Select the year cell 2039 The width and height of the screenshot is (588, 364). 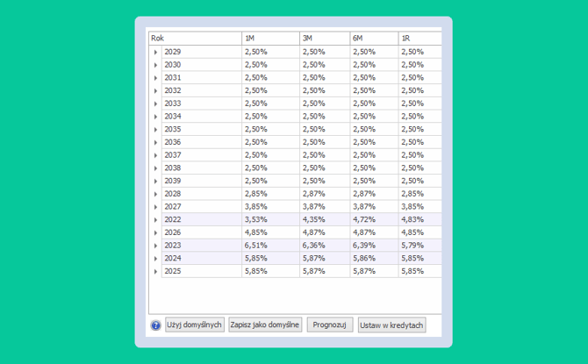pos(202,181)
